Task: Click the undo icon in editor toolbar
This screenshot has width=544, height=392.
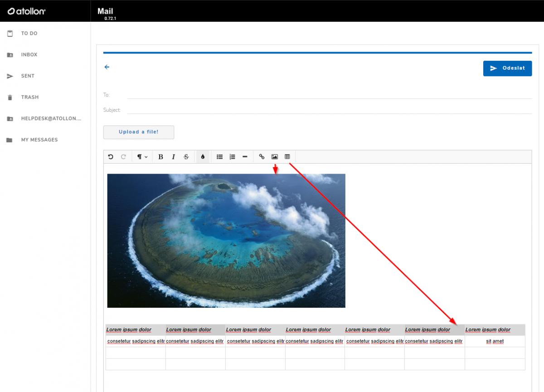Action: 111,157
